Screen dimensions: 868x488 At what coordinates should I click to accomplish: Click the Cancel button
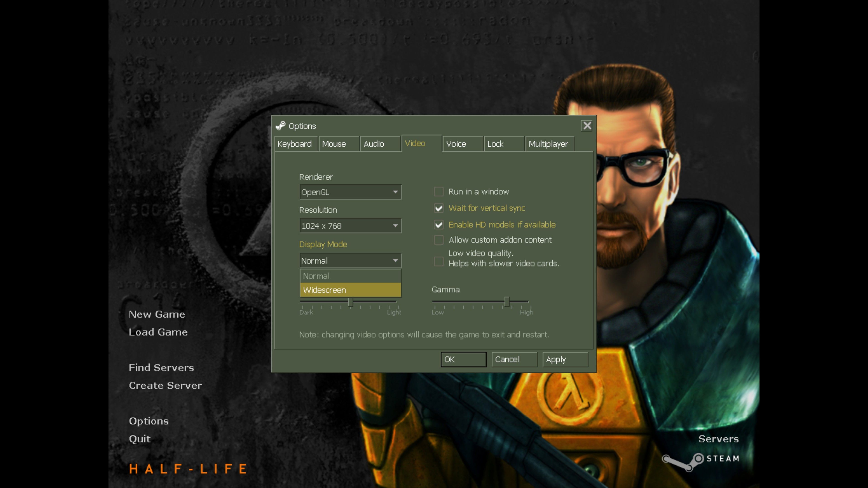[x=514, y=359]
